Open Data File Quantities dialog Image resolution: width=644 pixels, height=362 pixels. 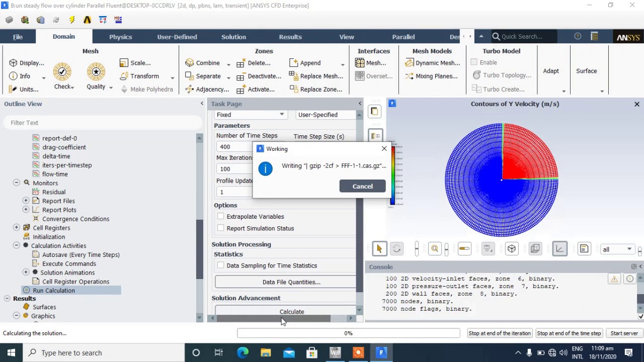pos(285,282)
